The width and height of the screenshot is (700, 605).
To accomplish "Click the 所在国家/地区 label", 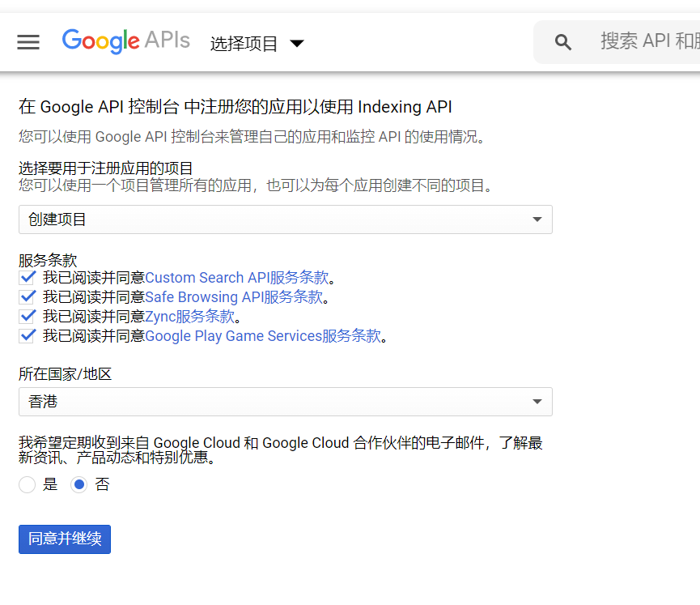I will pos(66,373).
